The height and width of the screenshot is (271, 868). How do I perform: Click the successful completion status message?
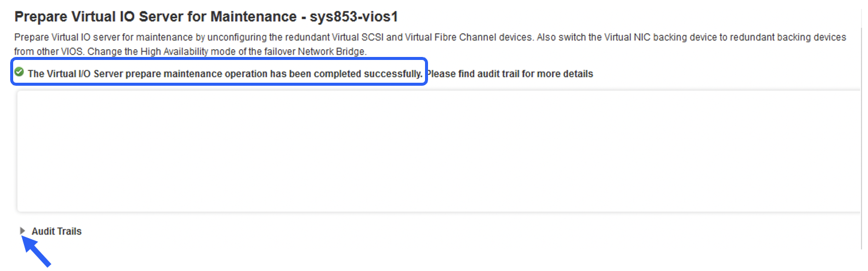pyautogui.click(x=225, y=74)
